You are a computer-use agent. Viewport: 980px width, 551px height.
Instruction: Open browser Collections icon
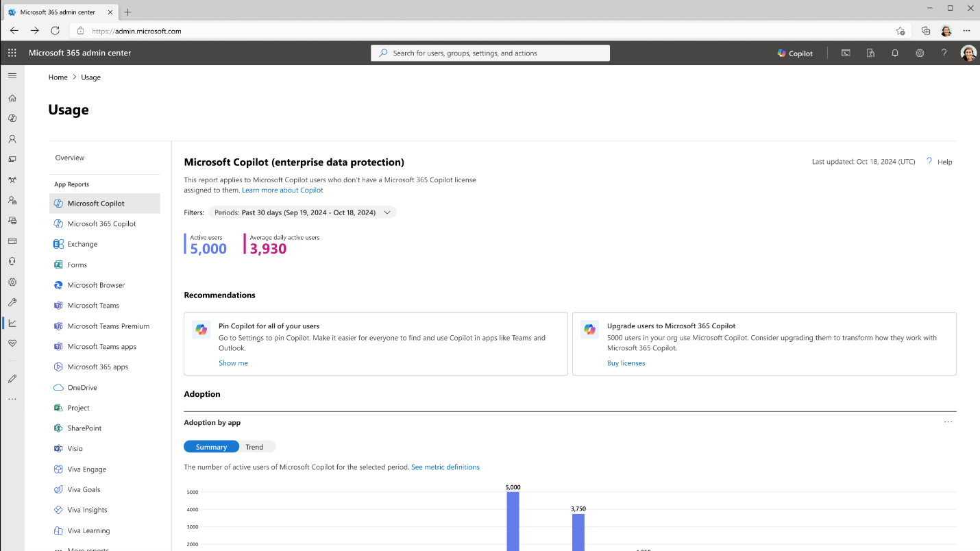[x=926, y=31]
